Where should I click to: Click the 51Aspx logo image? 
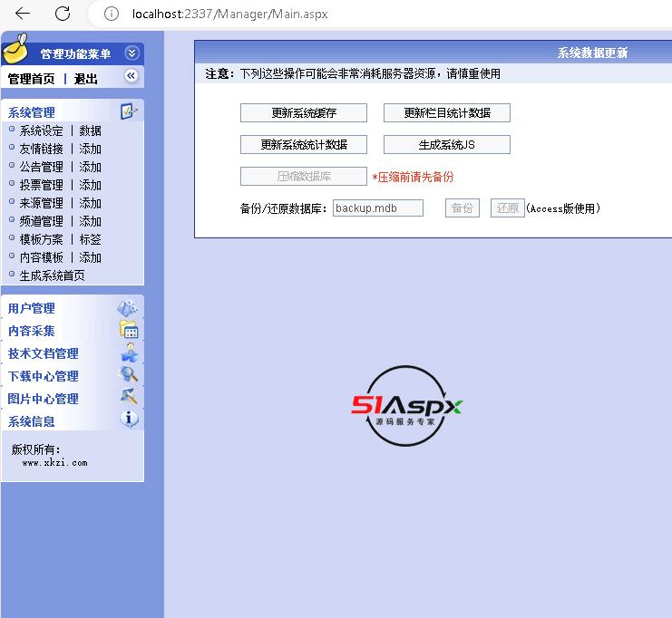click(x=406, y=406)
